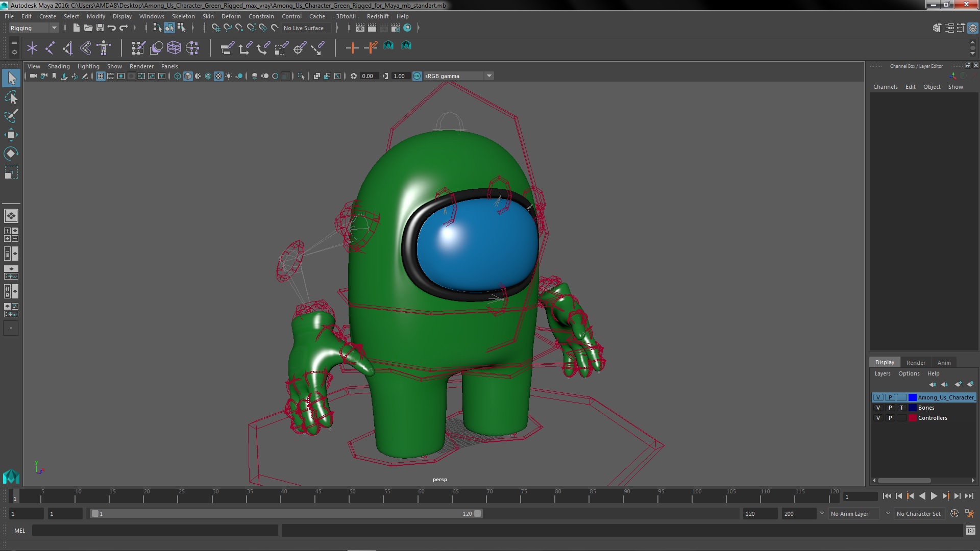The height and width of the screenshot is (551, 980).
Task: Toggle Smooth Shade All in the viewport toolbar
Action: click(x=188, y=76)
